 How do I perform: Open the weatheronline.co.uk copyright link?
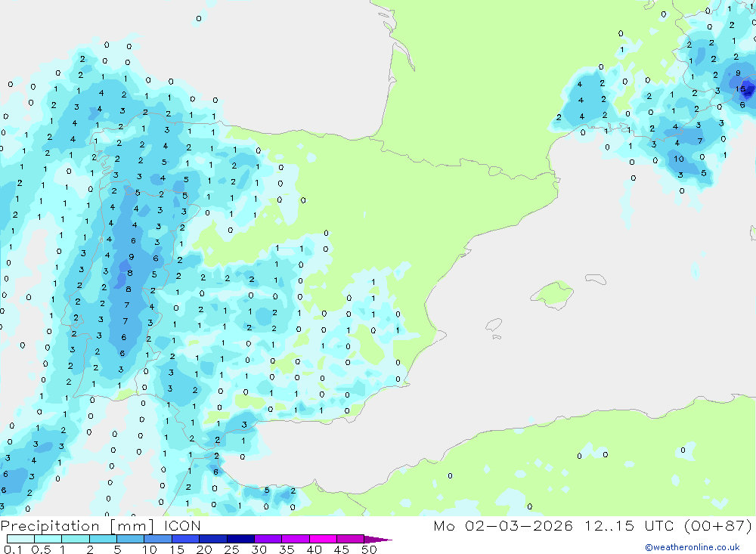pos(692,547)
